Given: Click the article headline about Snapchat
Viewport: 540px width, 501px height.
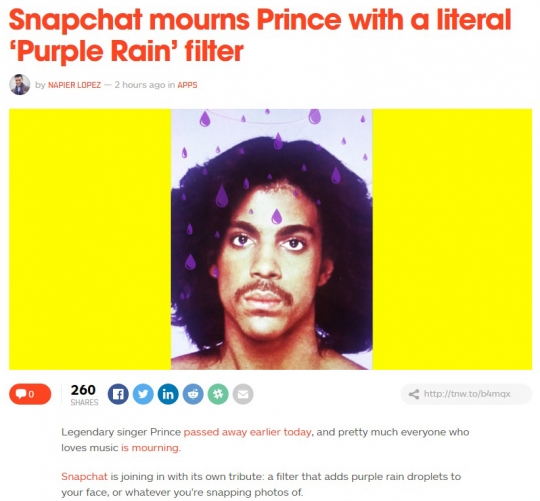Looking at the screenshot, I should (260, 35).
